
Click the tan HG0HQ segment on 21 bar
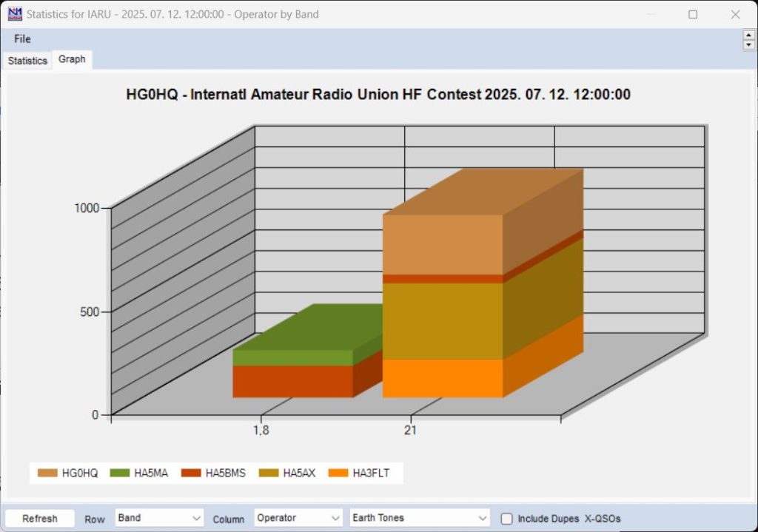[443, 244]
